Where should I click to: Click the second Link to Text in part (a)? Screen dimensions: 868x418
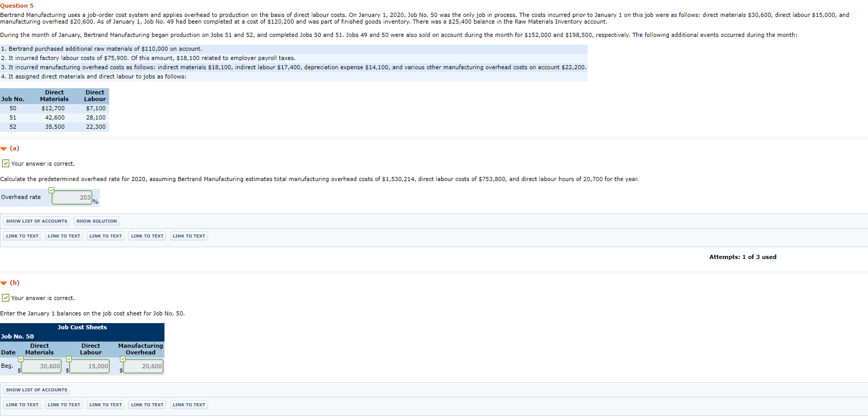[x=64, y=236]
